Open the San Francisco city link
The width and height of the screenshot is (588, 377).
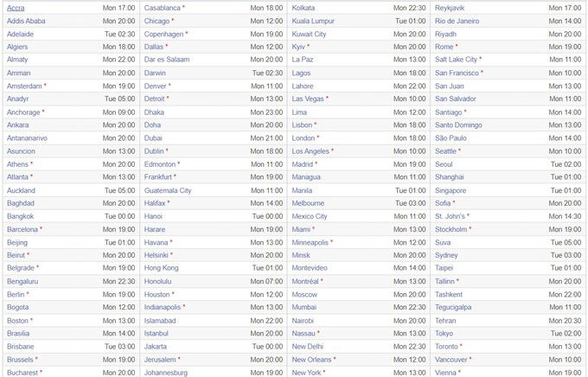(x=457, y=73)
